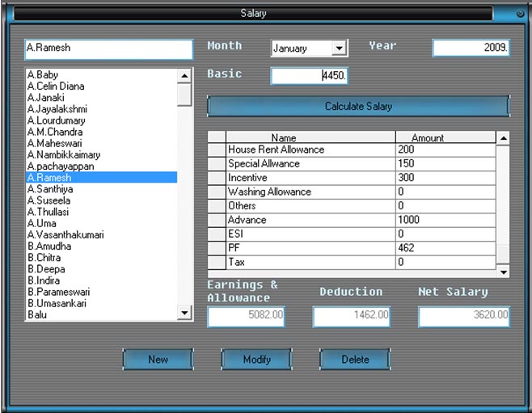Click the Calculate Salary button

click(358, 107)
